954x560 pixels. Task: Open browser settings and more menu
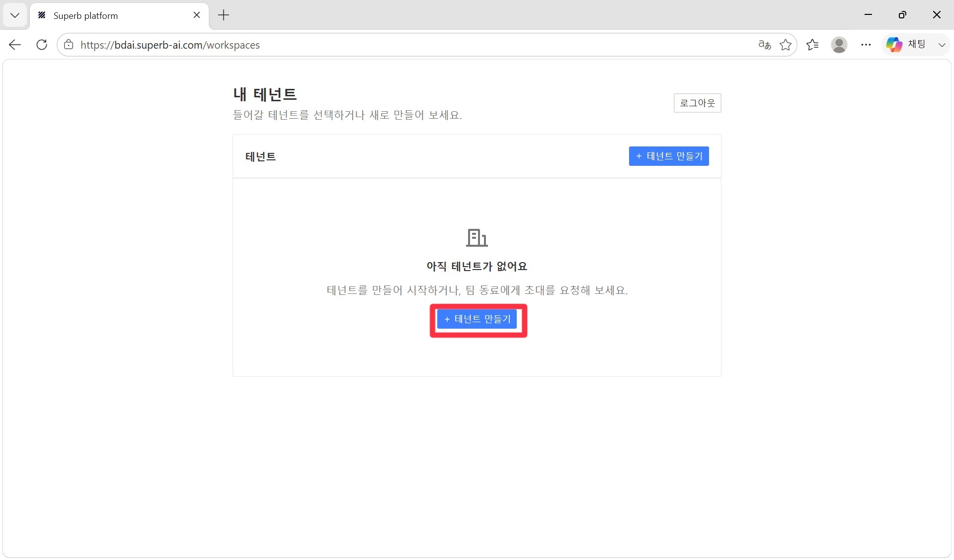[866, 45]
